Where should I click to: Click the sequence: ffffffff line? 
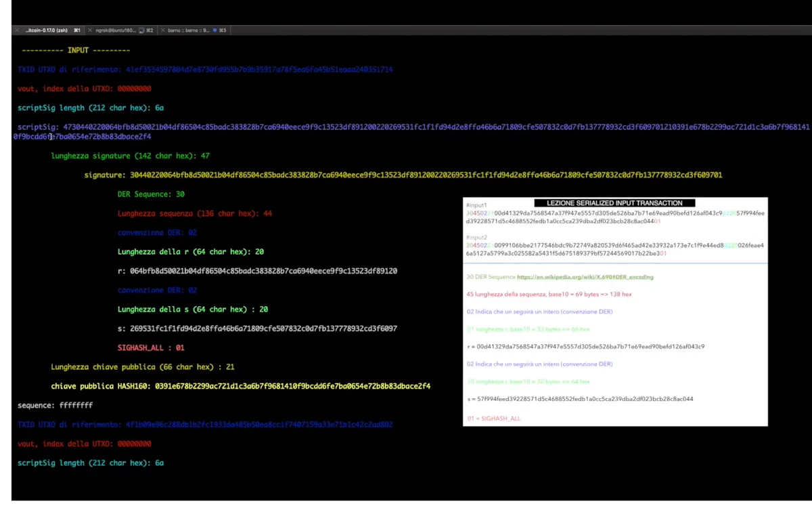55,405
